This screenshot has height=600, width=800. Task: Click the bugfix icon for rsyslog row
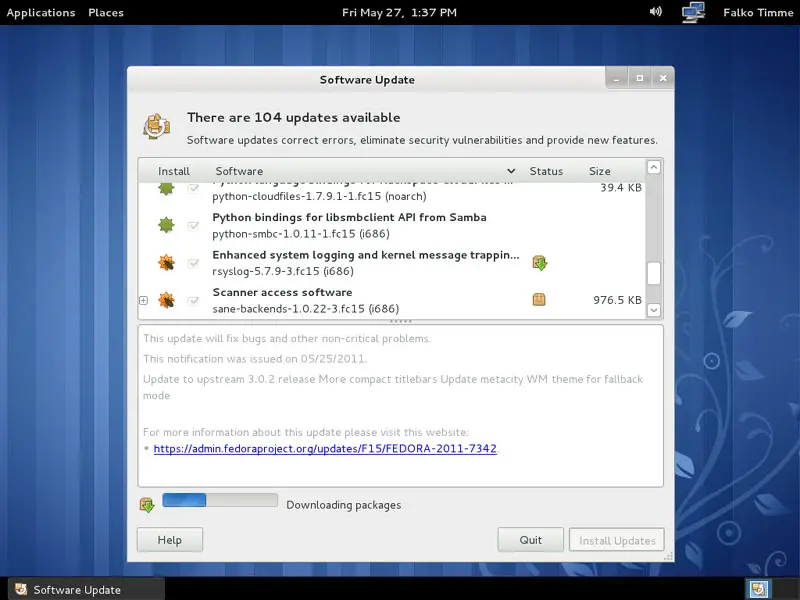pyautogui.click(x=166, y=263)
